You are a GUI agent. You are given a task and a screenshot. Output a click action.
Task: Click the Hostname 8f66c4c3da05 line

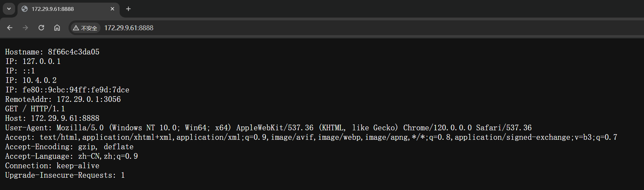[52, 52]
